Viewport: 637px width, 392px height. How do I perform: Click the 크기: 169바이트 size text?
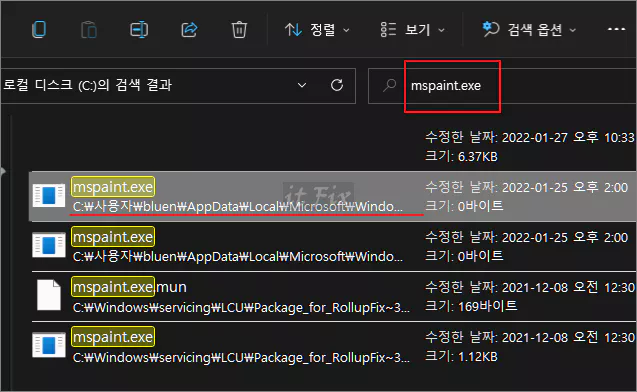(x=471, y=306)
